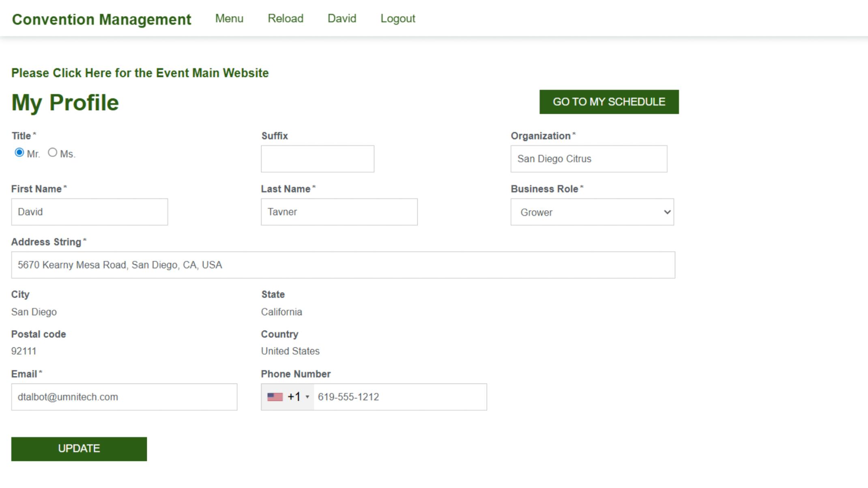Image resolution: width=868 pixels, height=488 pixels.
Task: Focus the Suffix input field
Action: (x=318, y=159)
